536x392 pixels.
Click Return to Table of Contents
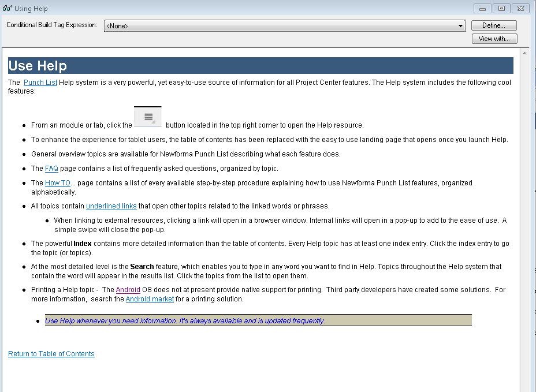(51, 354)
